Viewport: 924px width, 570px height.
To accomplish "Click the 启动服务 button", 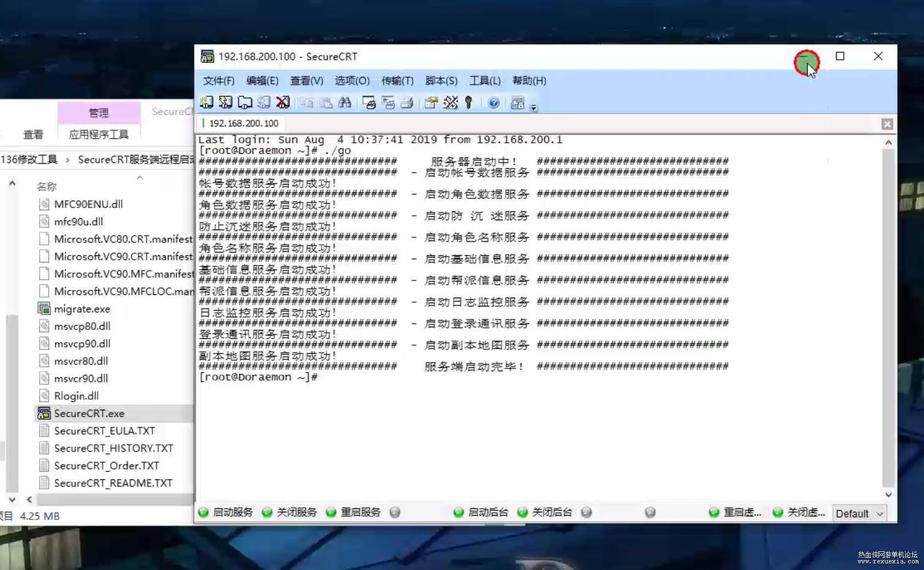I will (x=226, y=512).
